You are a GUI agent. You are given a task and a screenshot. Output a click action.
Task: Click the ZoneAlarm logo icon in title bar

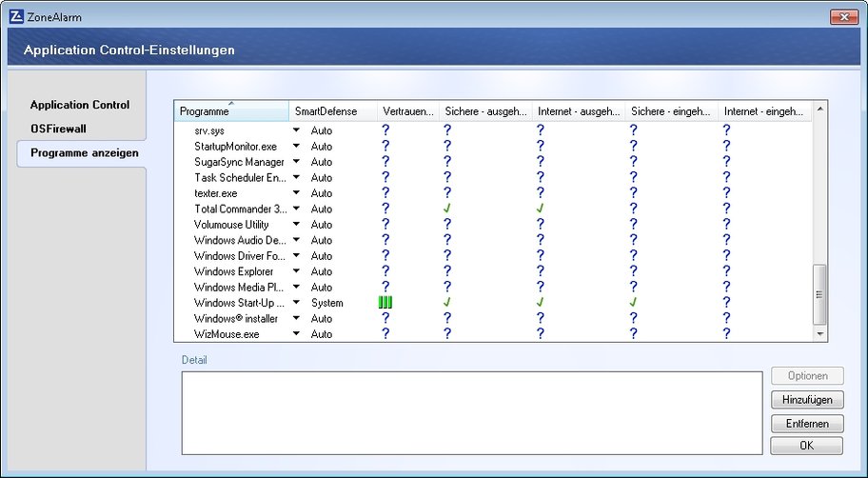pos(16,16)
